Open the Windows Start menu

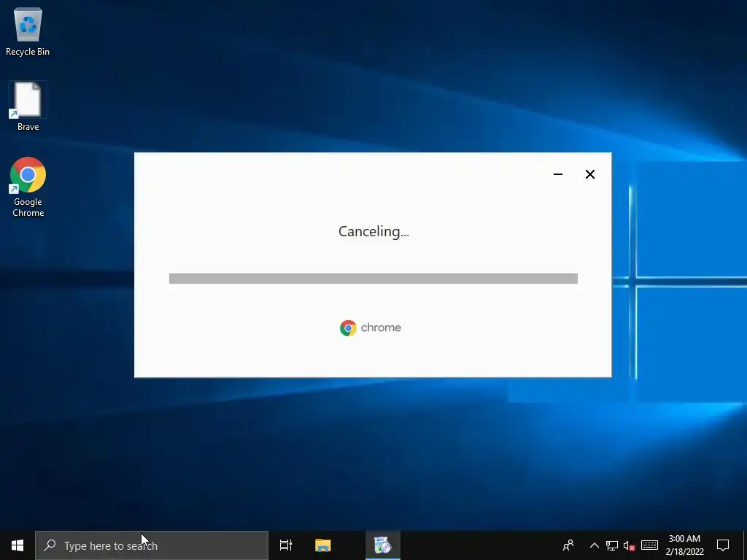pos(18,545)
